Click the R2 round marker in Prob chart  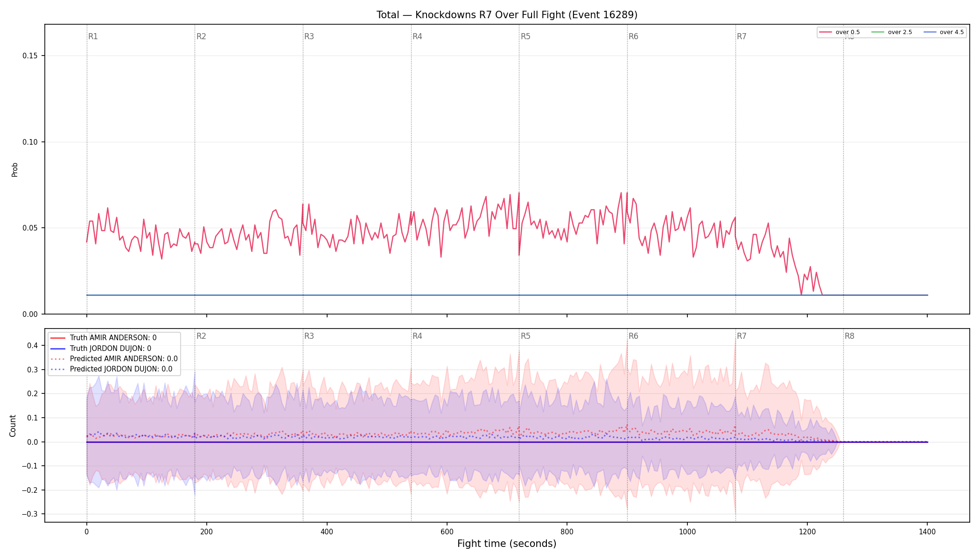pyautogui.click(x=201, y=36)
